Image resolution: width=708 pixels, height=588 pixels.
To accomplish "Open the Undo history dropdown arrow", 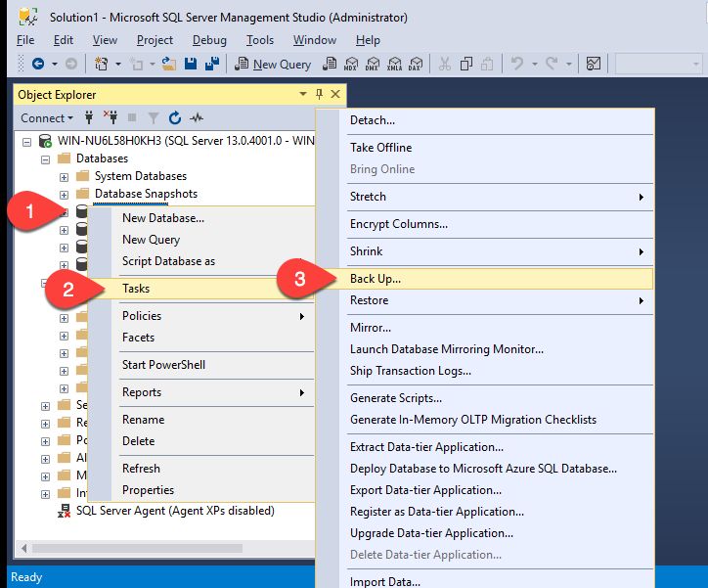I will pyautogui.click(x=535, y=65).
